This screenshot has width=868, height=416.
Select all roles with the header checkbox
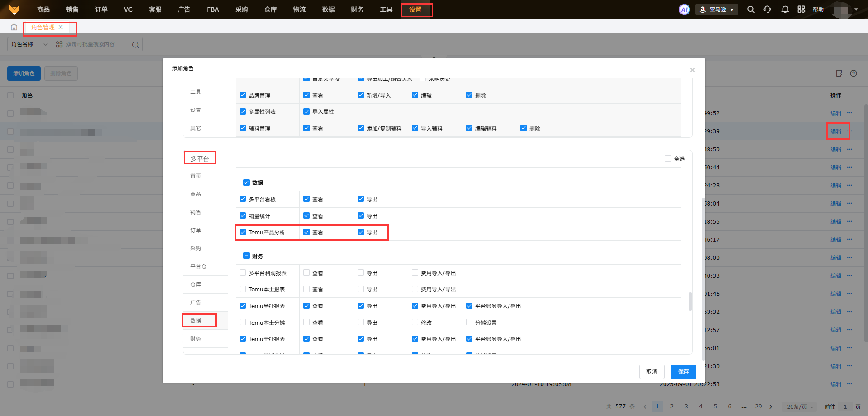tap(10, 95)
